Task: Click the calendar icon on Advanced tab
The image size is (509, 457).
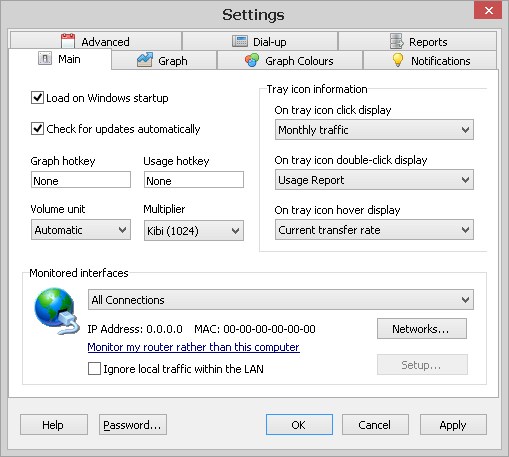Action: coord(68,41)
